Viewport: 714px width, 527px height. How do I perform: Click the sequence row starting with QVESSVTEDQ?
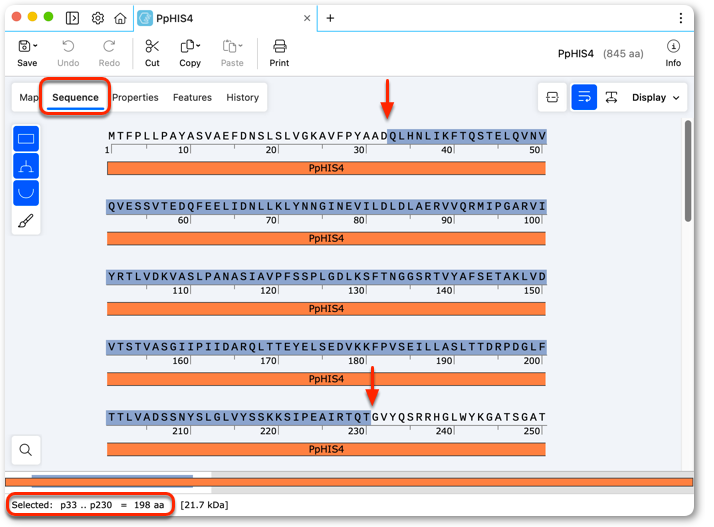(x=326, y=206)
